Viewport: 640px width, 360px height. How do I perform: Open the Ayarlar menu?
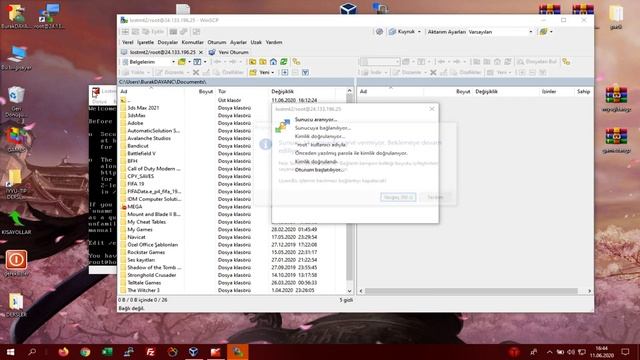[238, 42]
